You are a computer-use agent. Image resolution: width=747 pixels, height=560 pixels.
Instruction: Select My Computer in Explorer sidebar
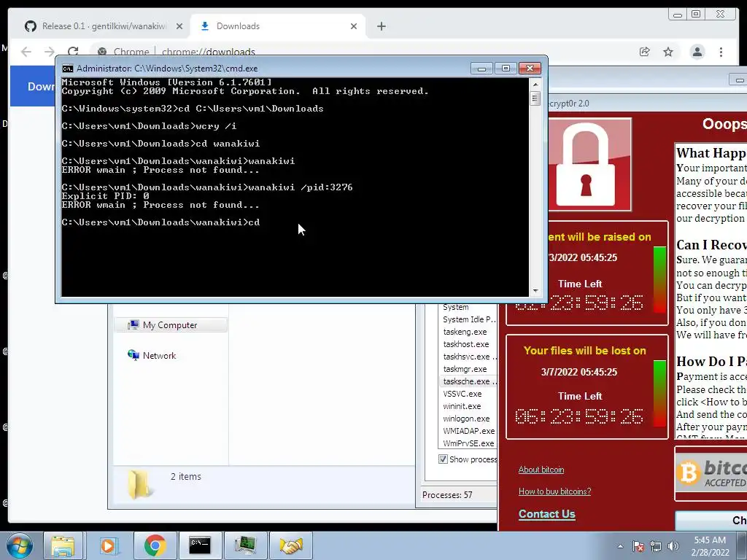tap(170, 325)
